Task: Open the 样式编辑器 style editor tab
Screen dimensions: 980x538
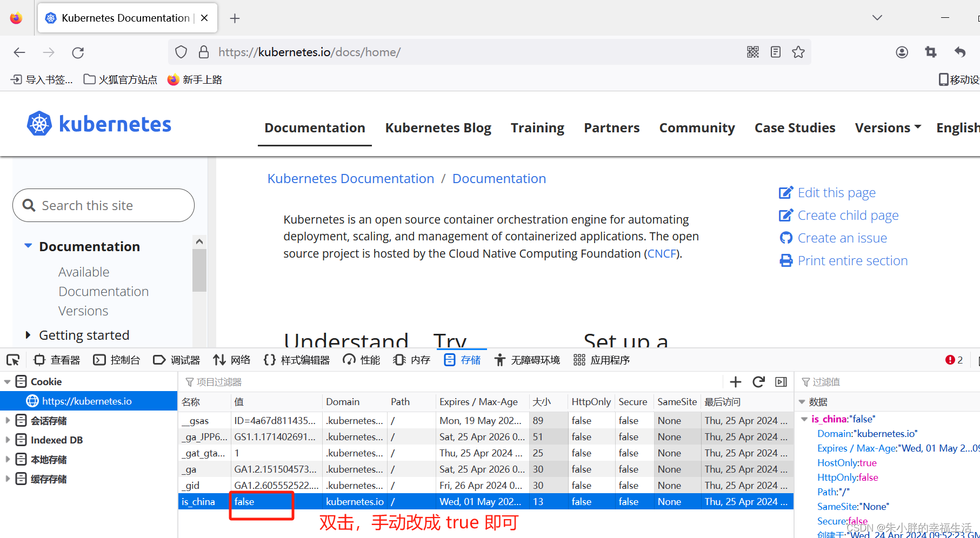Action: [297, 360]
